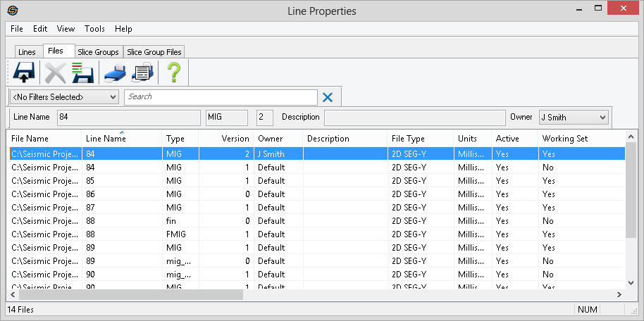Click the horizontal scrollbar thumb
Image resolution: width=644 pixels, height=321 pixels.
(127, 295)
